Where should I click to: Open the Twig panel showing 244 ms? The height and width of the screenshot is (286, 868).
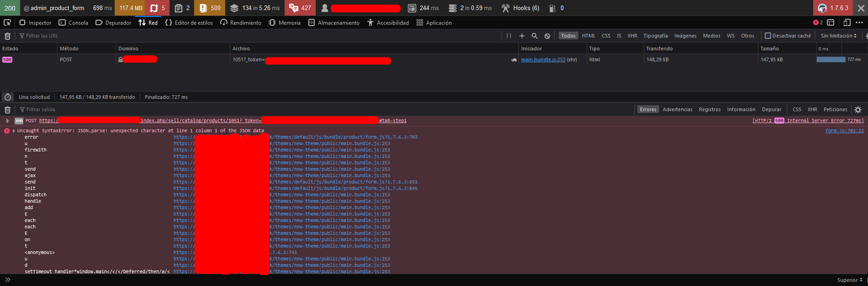pos(423,8)
